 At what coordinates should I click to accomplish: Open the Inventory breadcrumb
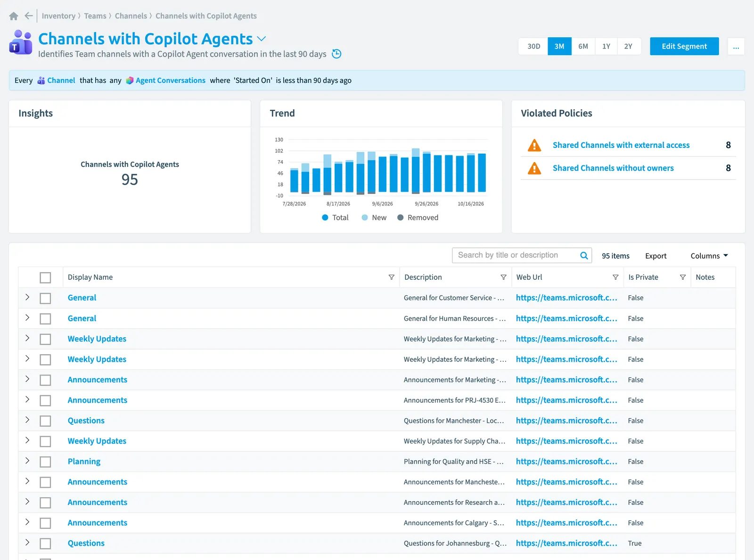point(58,16)
